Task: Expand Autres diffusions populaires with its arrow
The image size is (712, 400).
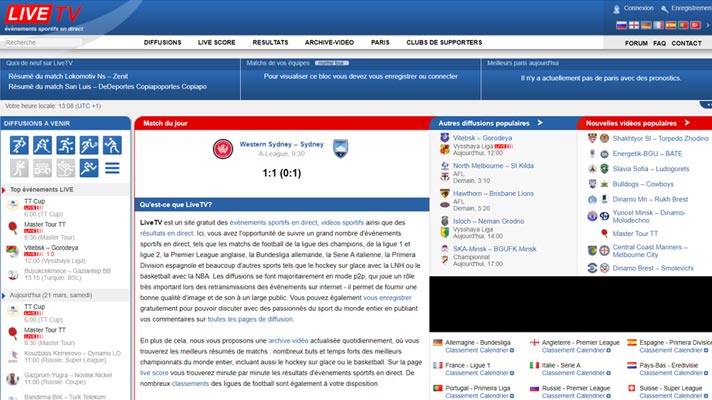Action: [540, 123]
